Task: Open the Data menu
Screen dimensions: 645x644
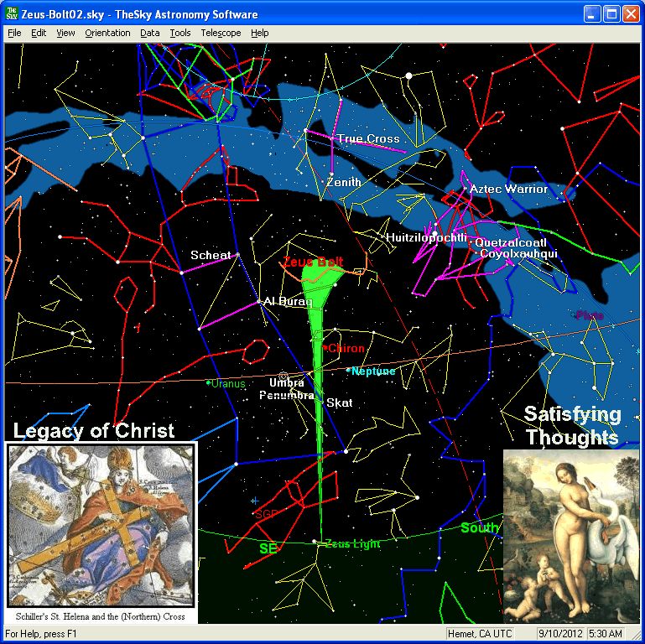Action: (x=150, y=33)
